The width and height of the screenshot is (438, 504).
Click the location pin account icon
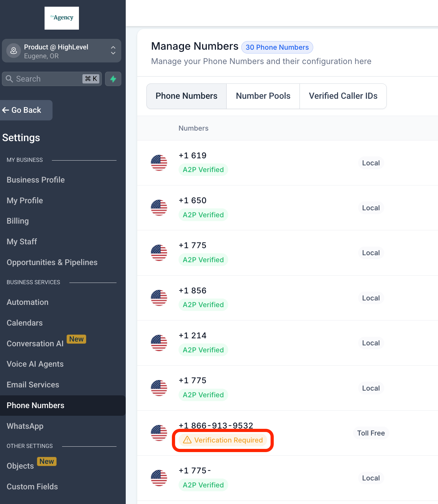(14, 51)
